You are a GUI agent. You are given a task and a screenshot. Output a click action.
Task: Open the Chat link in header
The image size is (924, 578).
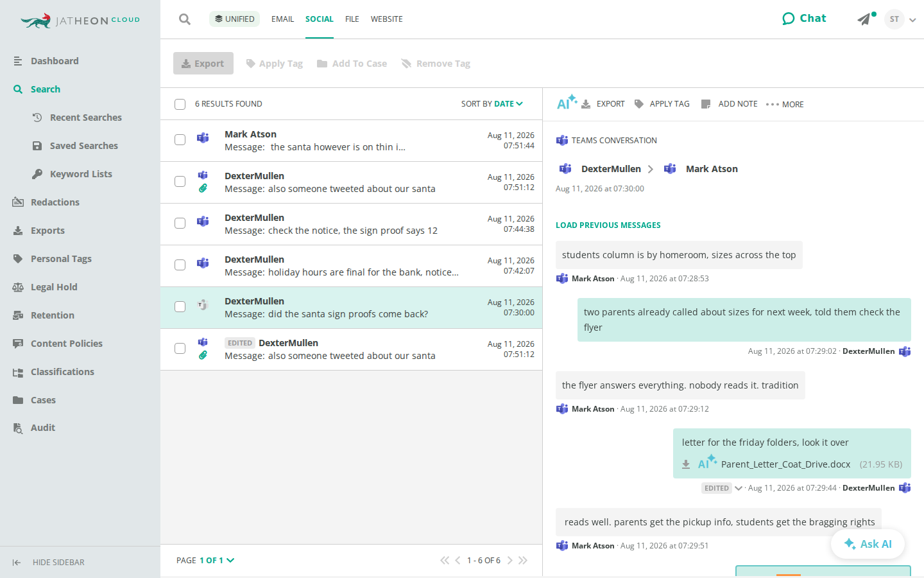(x=804, y=19)
